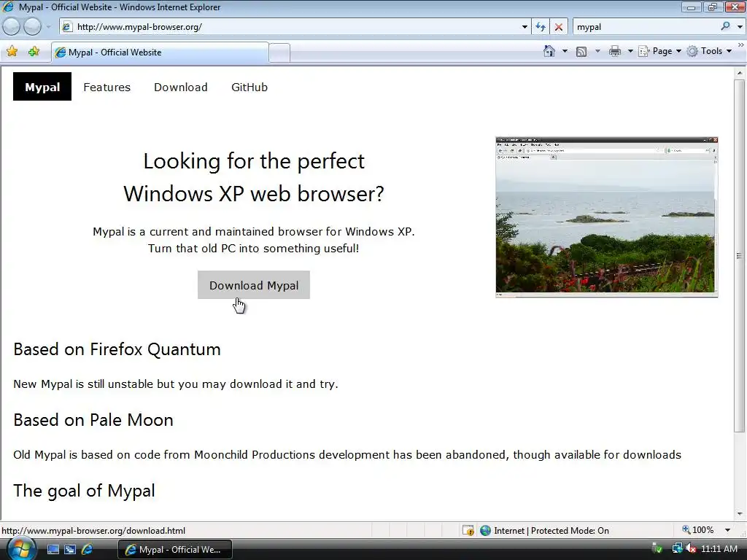This screenshot has height=560, width=747.
Task: Expand the Print dropdown arrow
Action: (630, 51)
